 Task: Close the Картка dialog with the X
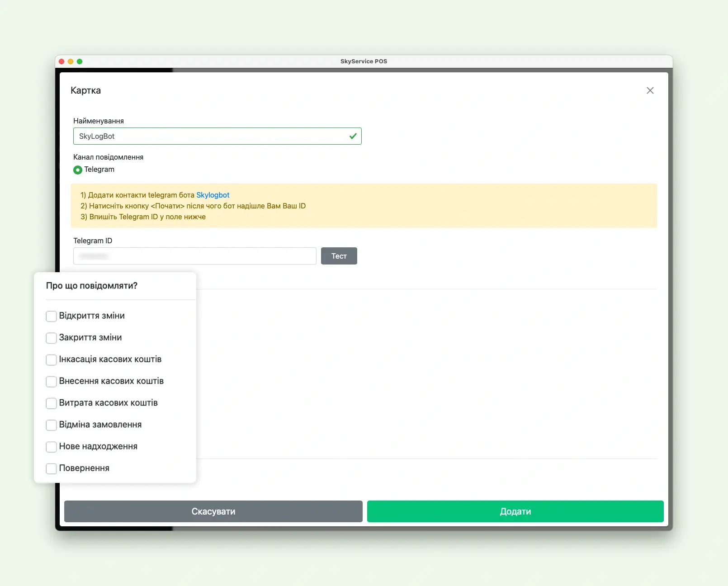click(650, 90)
